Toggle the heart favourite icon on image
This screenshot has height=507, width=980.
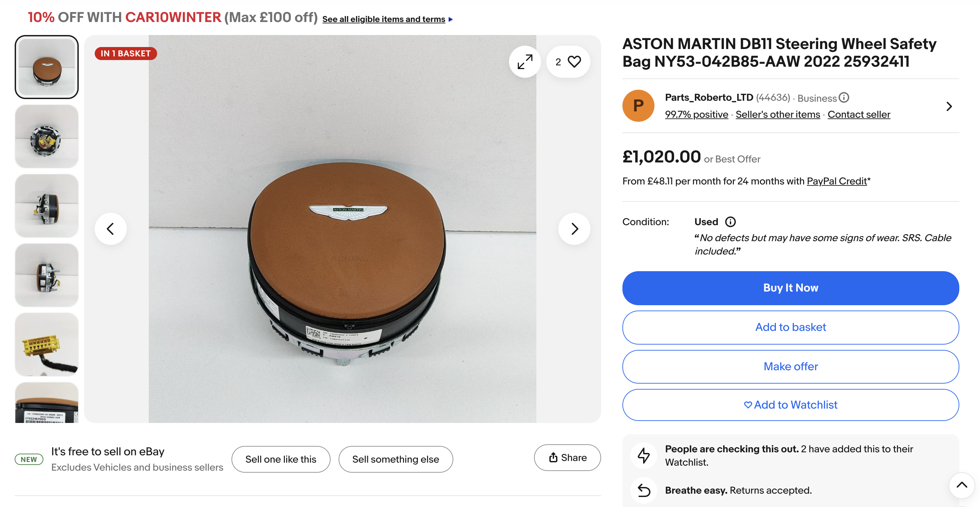coord(574,62)
